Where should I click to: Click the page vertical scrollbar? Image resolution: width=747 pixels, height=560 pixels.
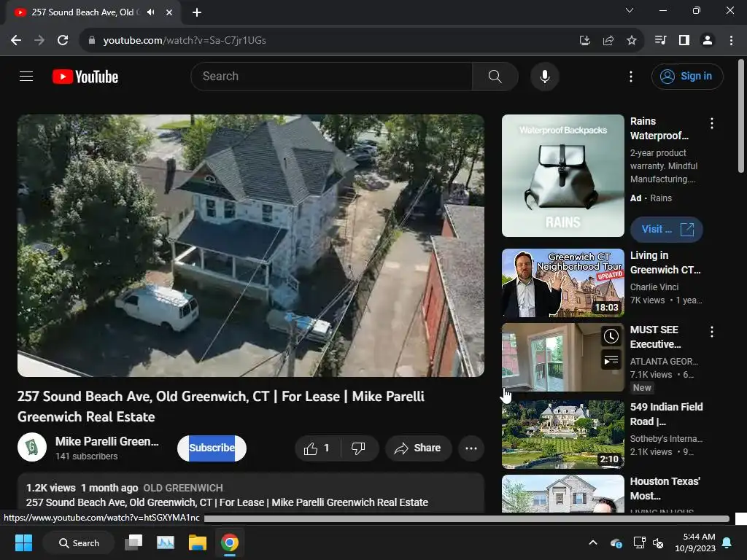click(741, 116)
